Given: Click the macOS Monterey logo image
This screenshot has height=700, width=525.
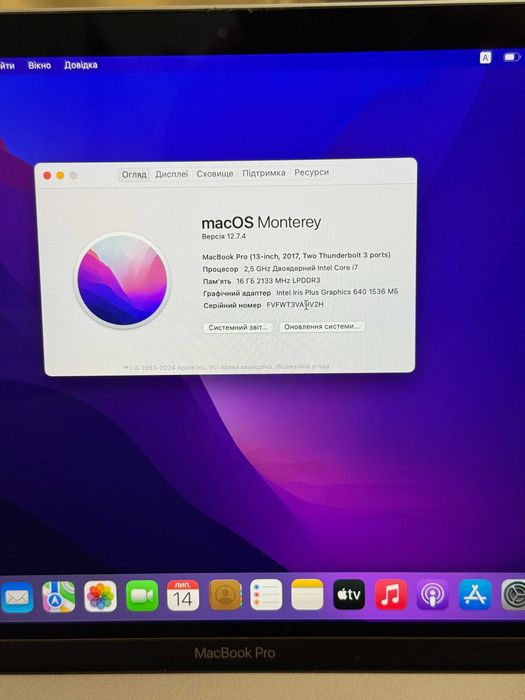Looking at the screenshot, I should point(122,280).
